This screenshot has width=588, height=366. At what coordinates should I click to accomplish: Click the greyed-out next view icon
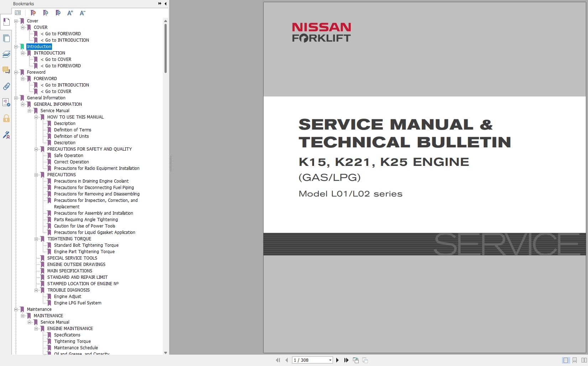[x=365, y=360]
